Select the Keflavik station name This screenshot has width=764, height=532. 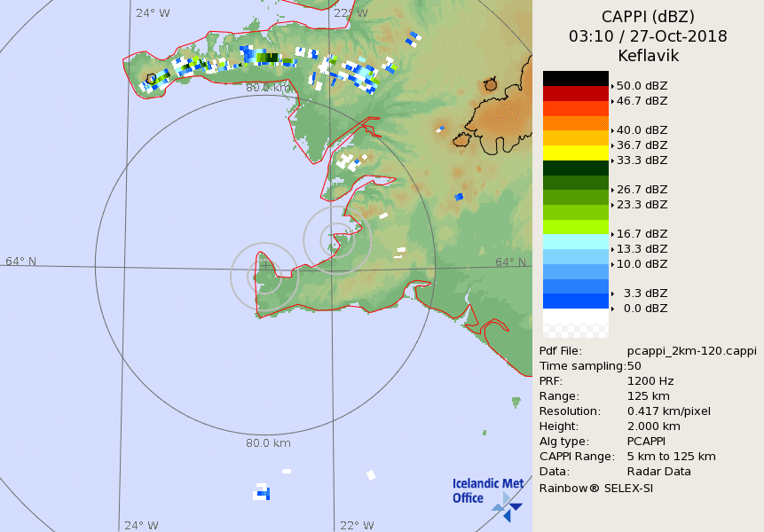pyautogui.click(x=648, y=56)
